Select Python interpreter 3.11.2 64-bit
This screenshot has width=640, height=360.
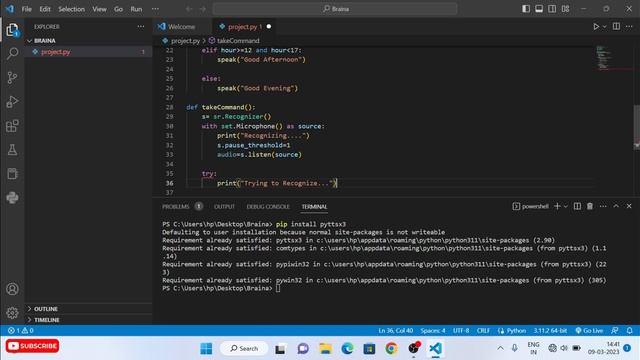point(550,331)
